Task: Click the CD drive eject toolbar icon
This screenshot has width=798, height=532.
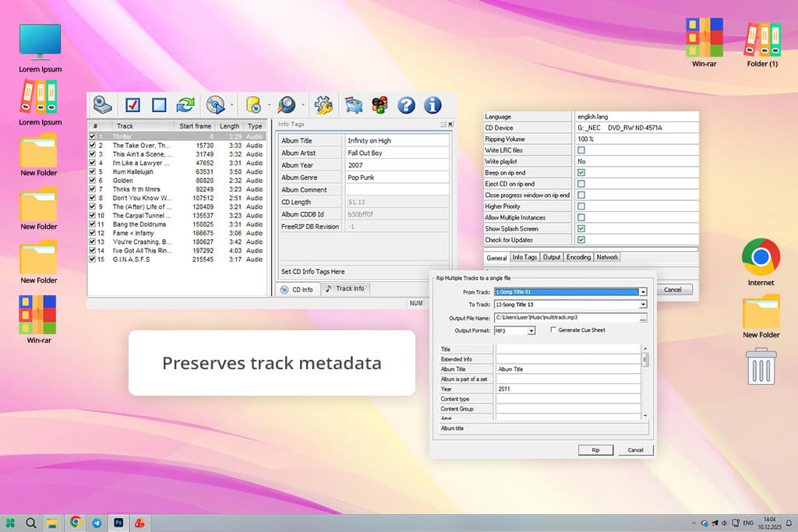Action: click(x=102, y=105)
